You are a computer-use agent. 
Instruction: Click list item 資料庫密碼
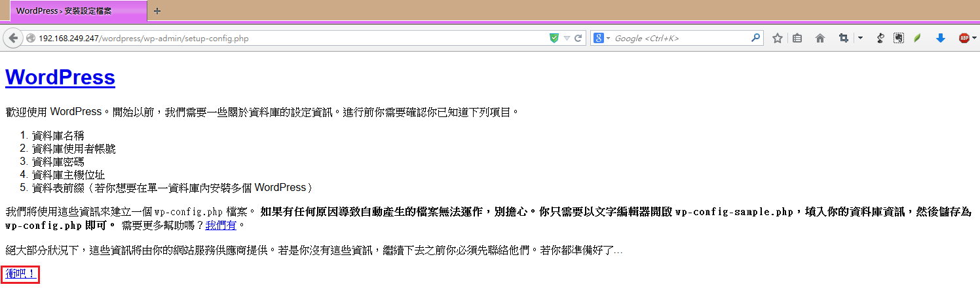(x=58, y=162)
